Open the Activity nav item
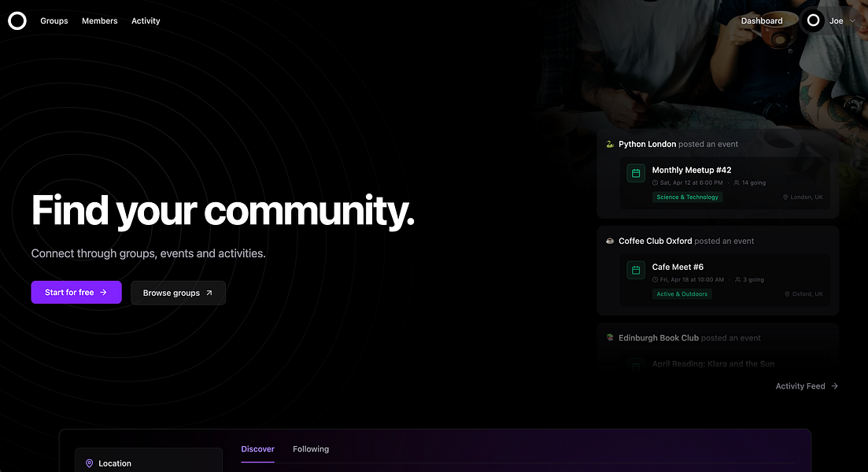The width and height of the screenshot is (868, 472). pos(146,21)
